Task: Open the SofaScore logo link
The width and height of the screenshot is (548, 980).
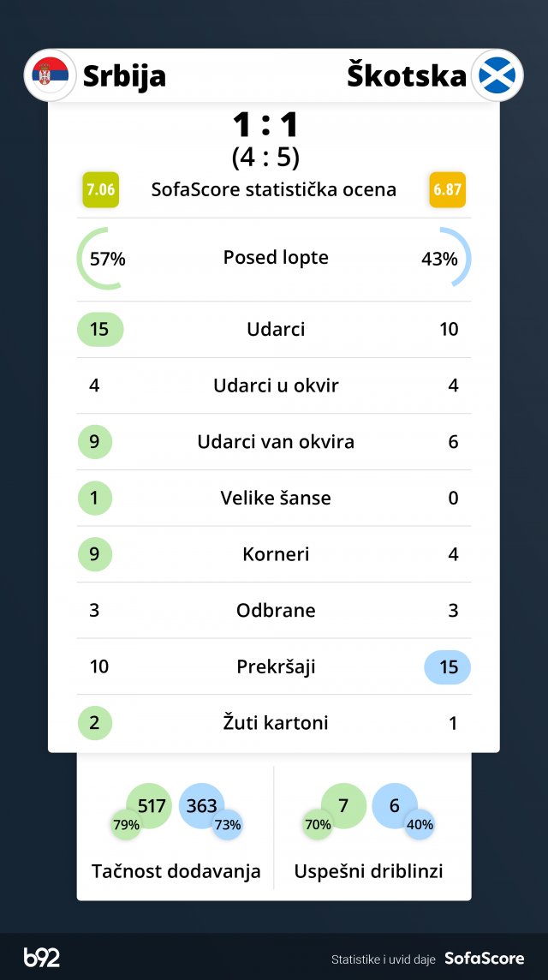Action: tap(484, 959)
